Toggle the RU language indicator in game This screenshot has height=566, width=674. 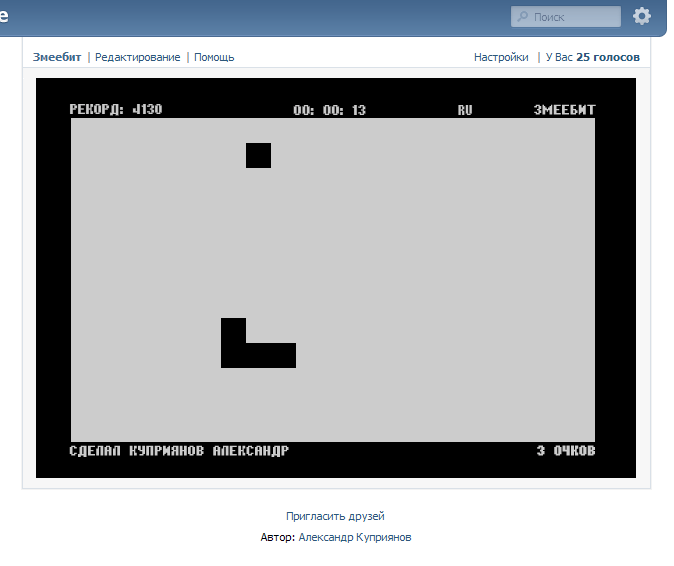465,110
